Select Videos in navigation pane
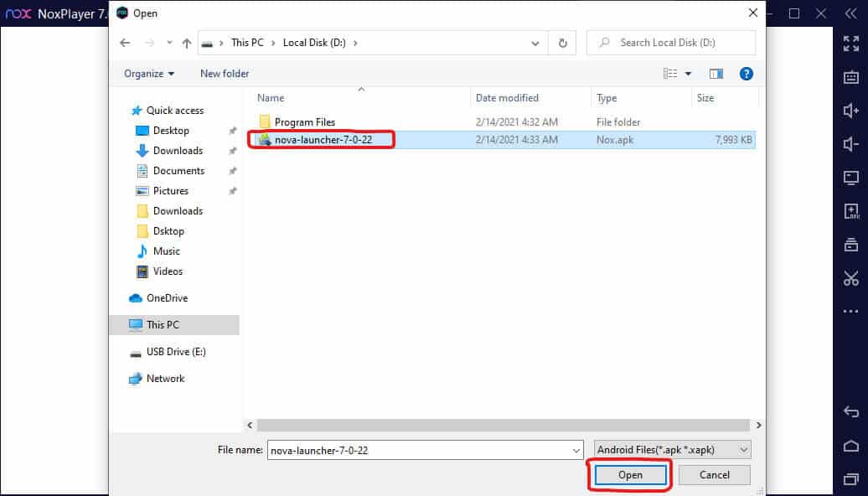Screen dimensions: 868x496 click(x=168, y=271)
